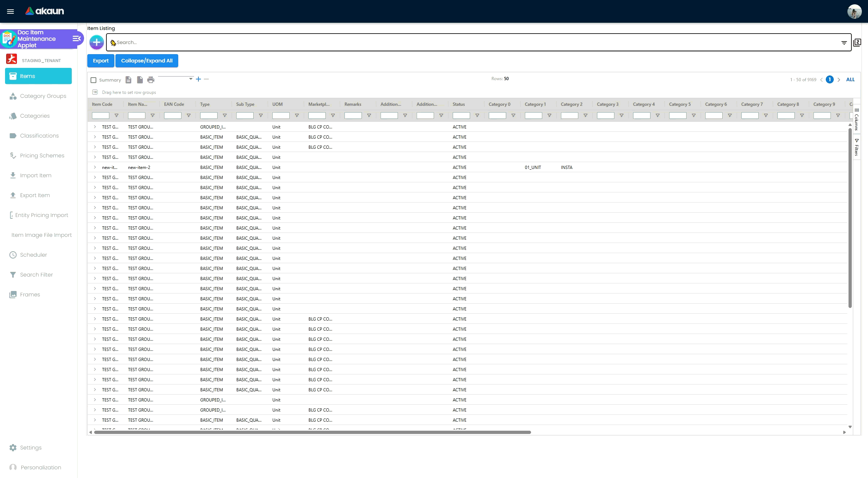Open Category Groups in sidebar

pos(43,96)
